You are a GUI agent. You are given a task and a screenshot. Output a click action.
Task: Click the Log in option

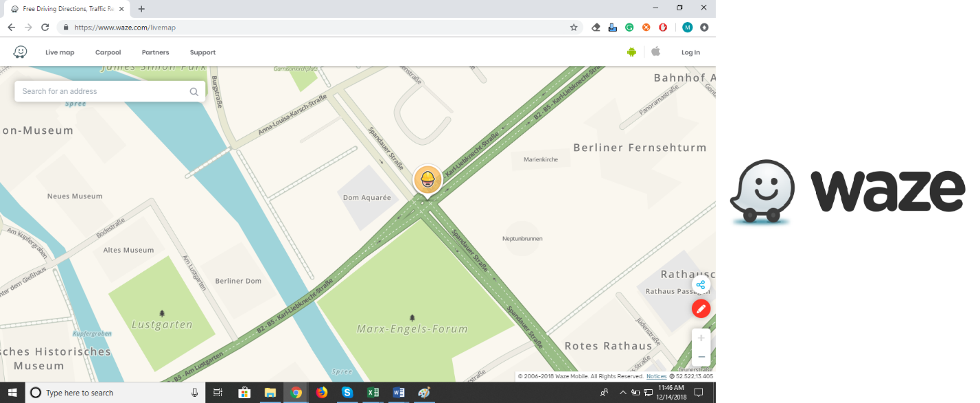[x=690, y=51]
